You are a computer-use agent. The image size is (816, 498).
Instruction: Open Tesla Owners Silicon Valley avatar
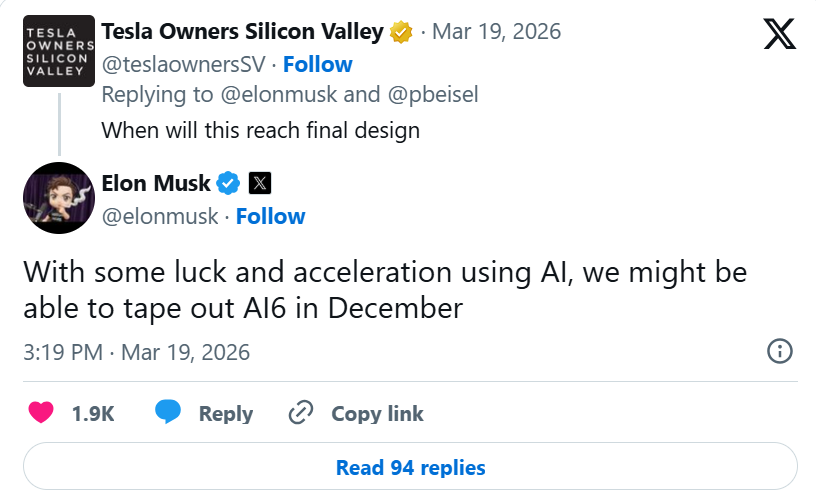point(59,52)
